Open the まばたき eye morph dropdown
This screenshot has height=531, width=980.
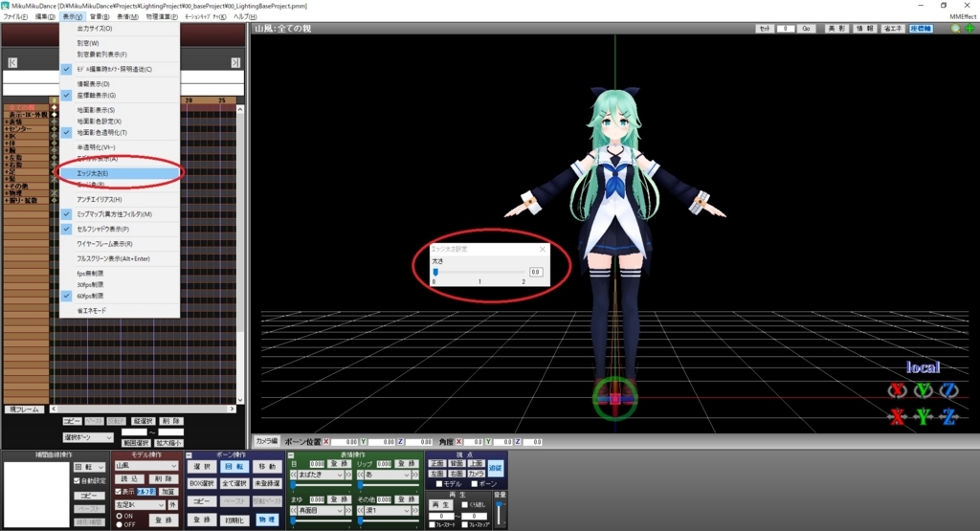pos(321,475)
